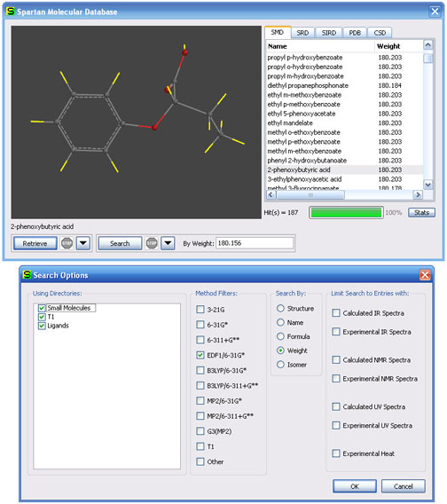Check Experimental IR Spectra
Viewport: 447px width, 504px height.
pyautogui.click(x=336, y=331)
